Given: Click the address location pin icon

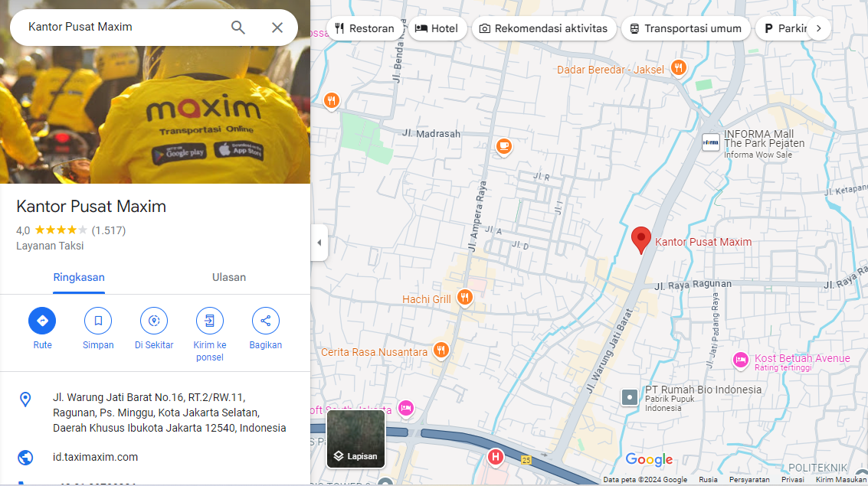Looking at the screenshot, I should (25, 400).
